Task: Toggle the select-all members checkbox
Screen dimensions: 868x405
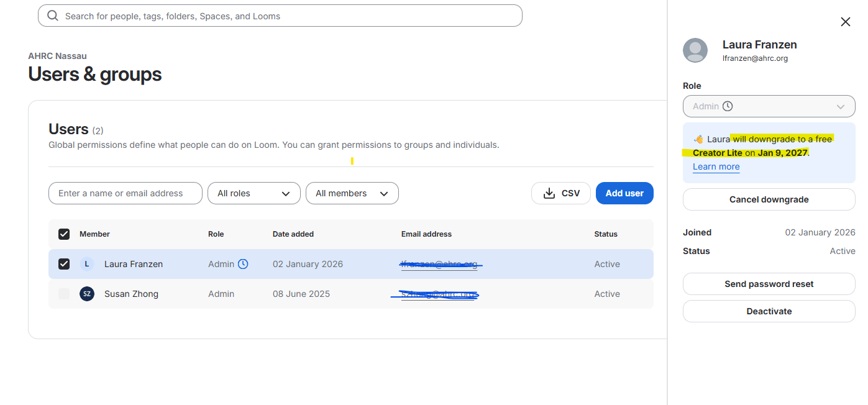Action: (x=64, y=234)
